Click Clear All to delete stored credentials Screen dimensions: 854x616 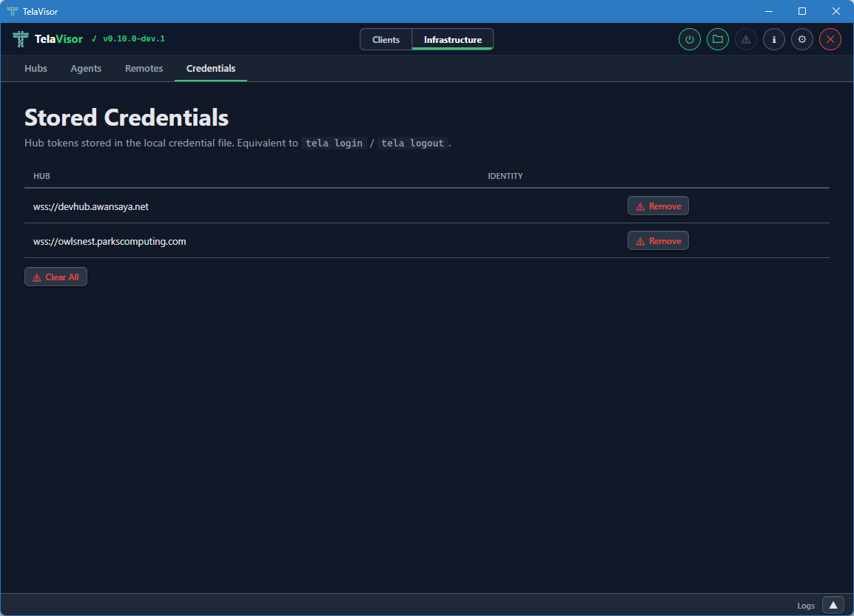point(56,276)
